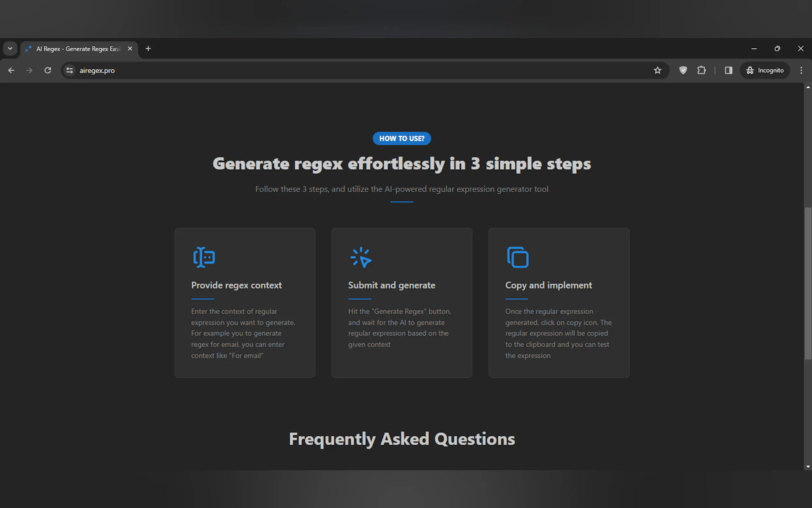Close the AI Regex tab

click(130, 49)
